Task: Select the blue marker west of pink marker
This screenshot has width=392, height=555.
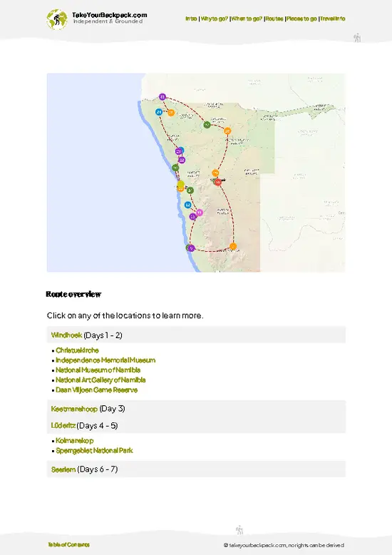Action: point(188,205)
